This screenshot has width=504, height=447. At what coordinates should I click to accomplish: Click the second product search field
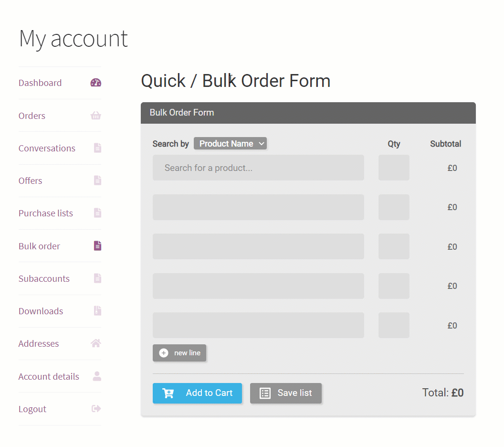pyautogui.click(x=258, y=207)
